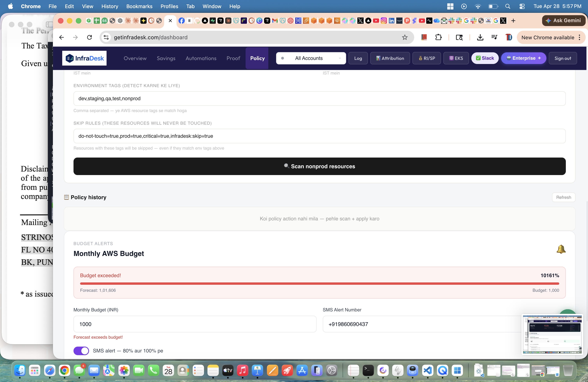Open the Overview tab
The image size is (588, 382).
pos(135,58)
